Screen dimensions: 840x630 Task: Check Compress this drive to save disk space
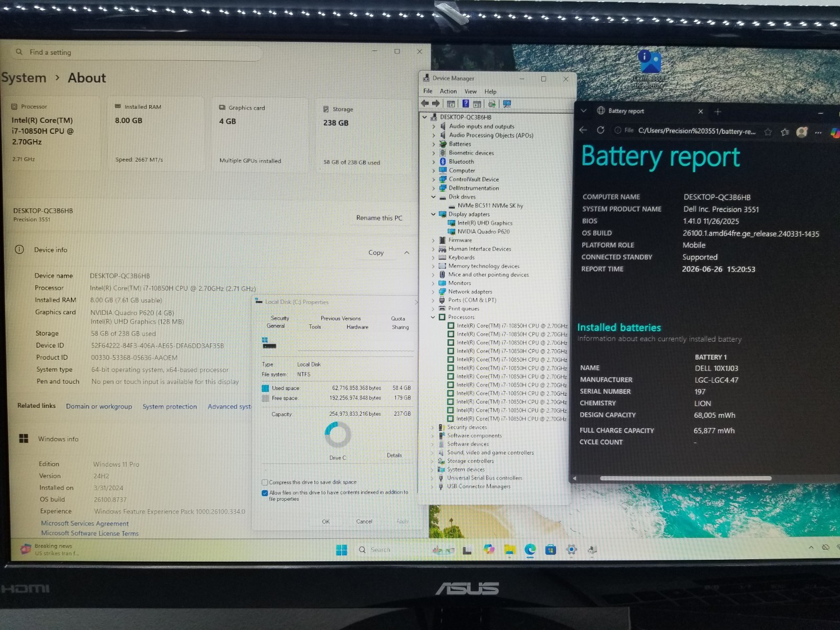[265, 482]
